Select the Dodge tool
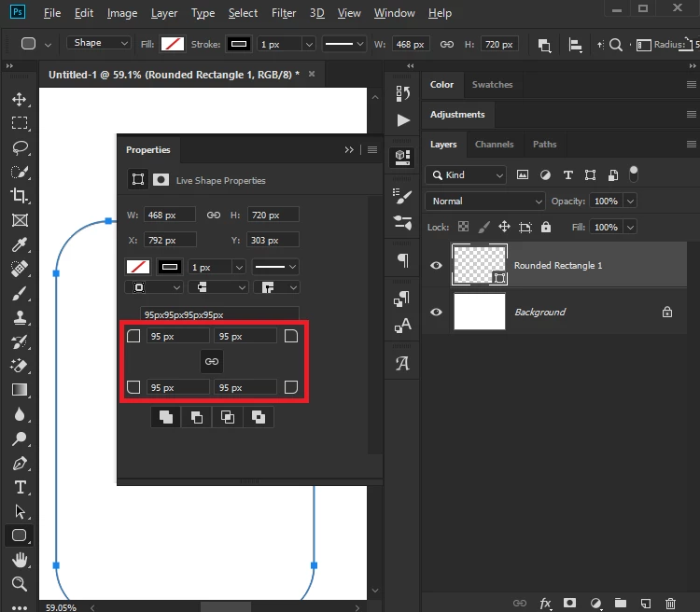700x612 pixels. 20,438
